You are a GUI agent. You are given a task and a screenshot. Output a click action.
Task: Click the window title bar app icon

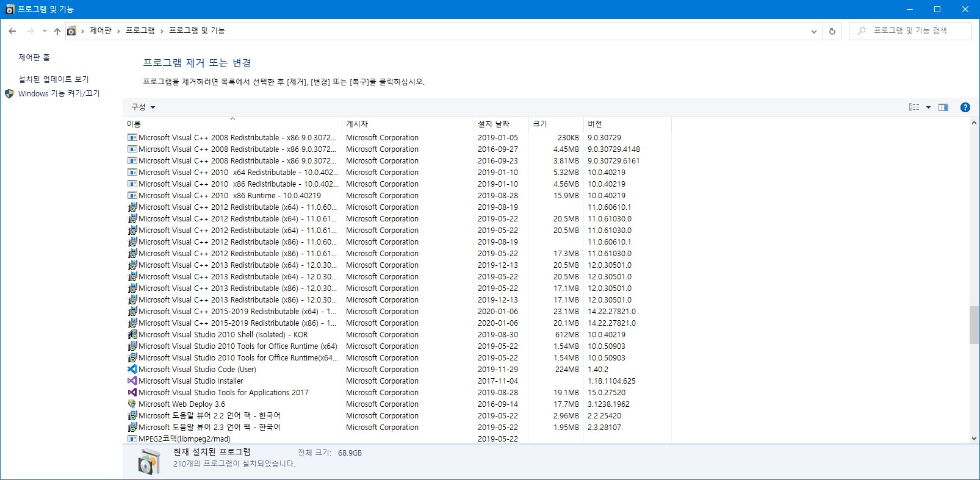[x=9, y=9]
